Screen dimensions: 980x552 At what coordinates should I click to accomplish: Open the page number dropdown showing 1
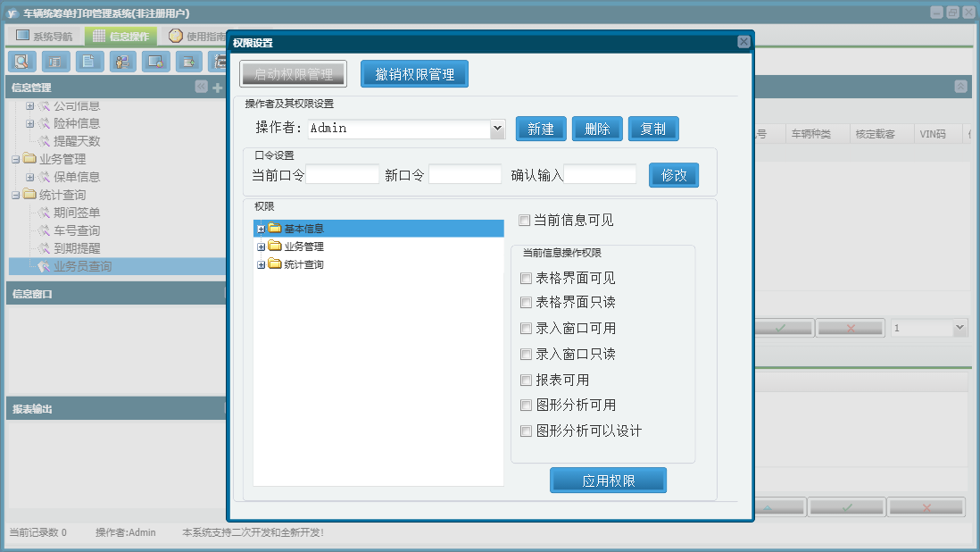[x=960, y=328]
